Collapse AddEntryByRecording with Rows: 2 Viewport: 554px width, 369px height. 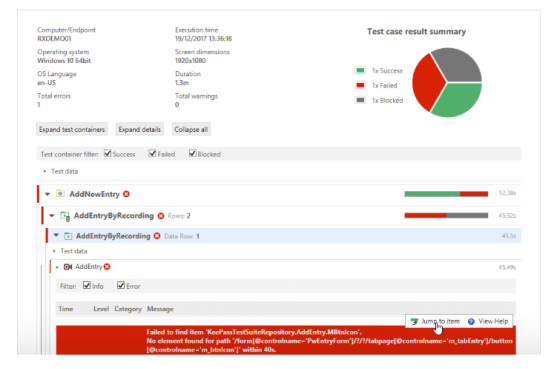(x=52, y=216)
